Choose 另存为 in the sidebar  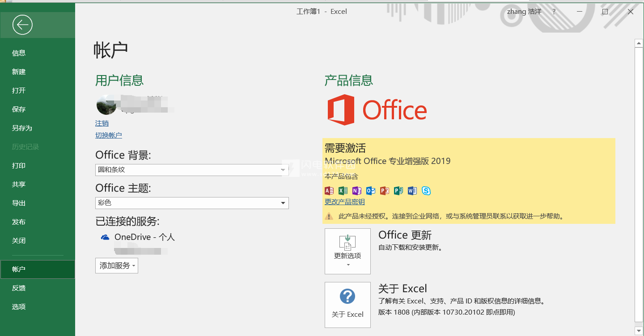click(38, 128)
